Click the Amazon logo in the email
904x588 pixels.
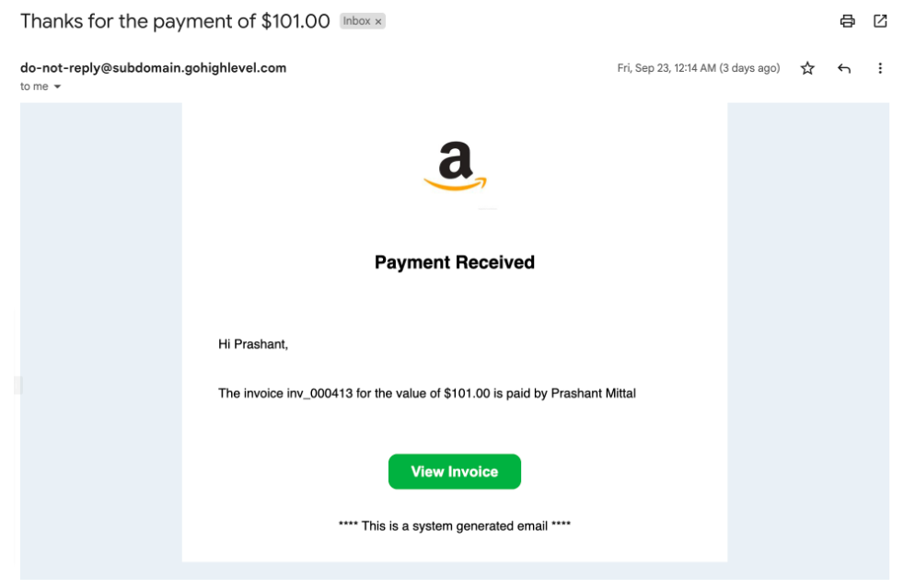tap(455, 167)
